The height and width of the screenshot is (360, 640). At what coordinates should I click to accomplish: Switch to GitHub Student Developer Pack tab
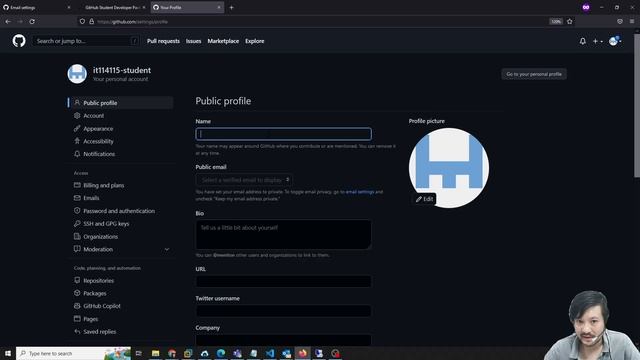(x=112, y=7)
